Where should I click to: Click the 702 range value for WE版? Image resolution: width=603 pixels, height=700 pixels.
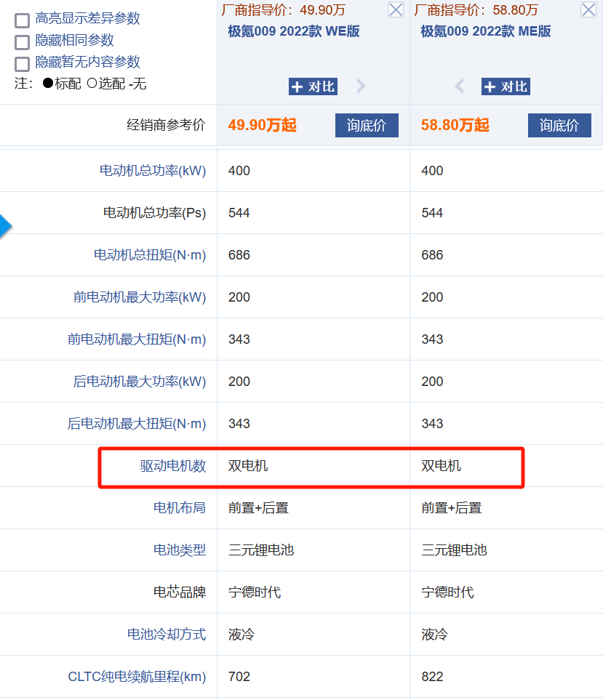point(239,676)
